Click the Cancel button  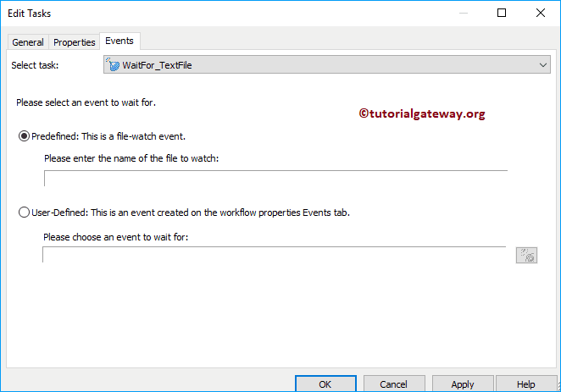point(394,384)
